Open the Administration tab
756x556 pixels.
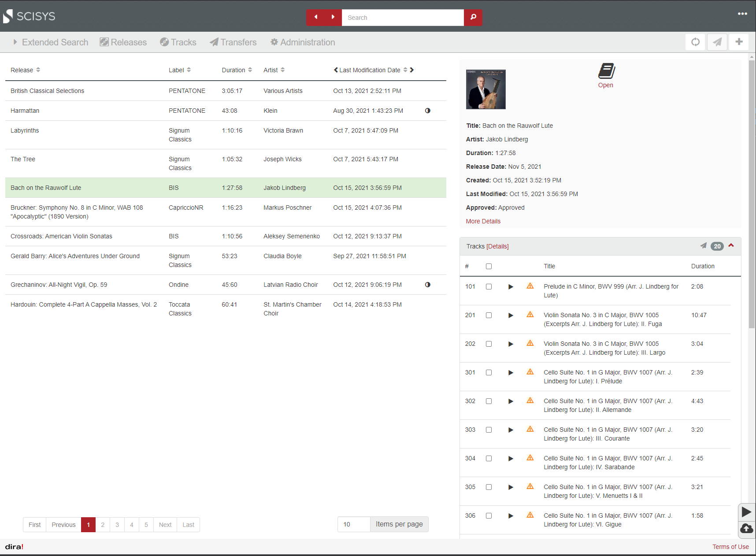click(303, 42)
